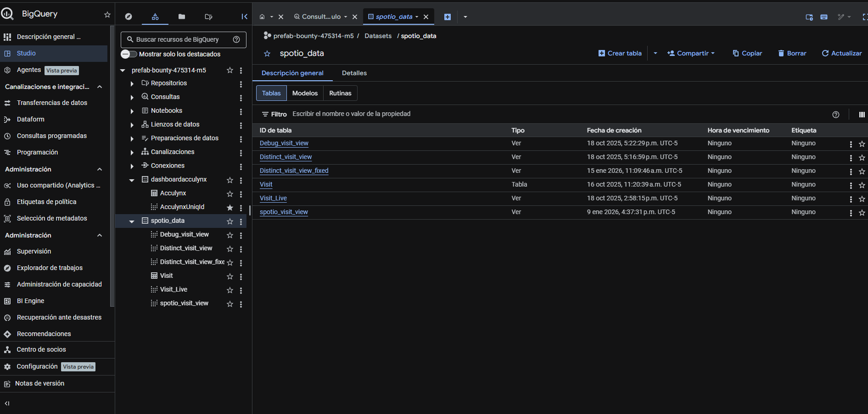Close the spotio_data tab
Viewport: 868px width, 414px height.
[x=426, y=17]
